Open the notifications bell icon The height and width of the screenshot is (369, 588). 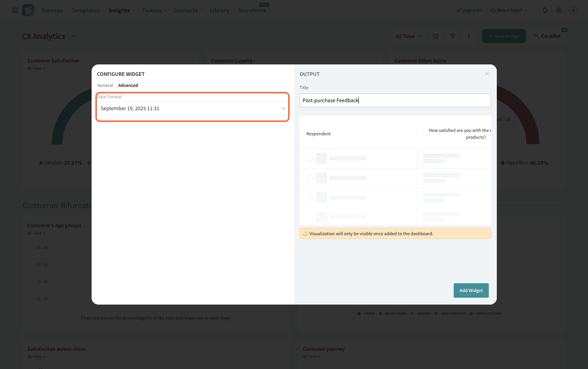(545, 10)
